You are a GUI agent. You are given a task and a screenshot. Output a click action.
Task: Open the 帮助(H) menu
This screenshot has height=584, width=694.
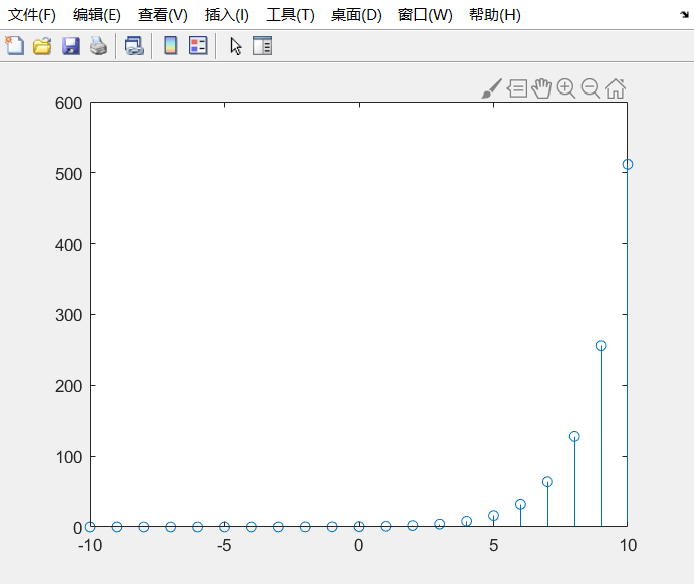click(x=495, y=15)
